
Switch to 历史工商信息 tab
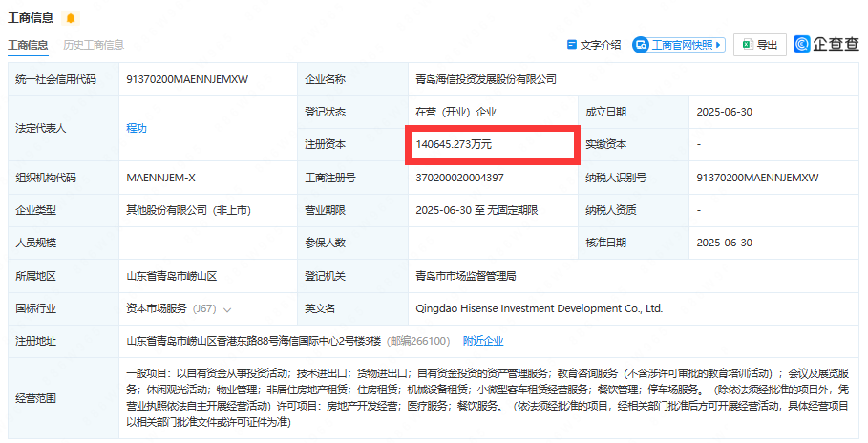click(x=94, y=45)
